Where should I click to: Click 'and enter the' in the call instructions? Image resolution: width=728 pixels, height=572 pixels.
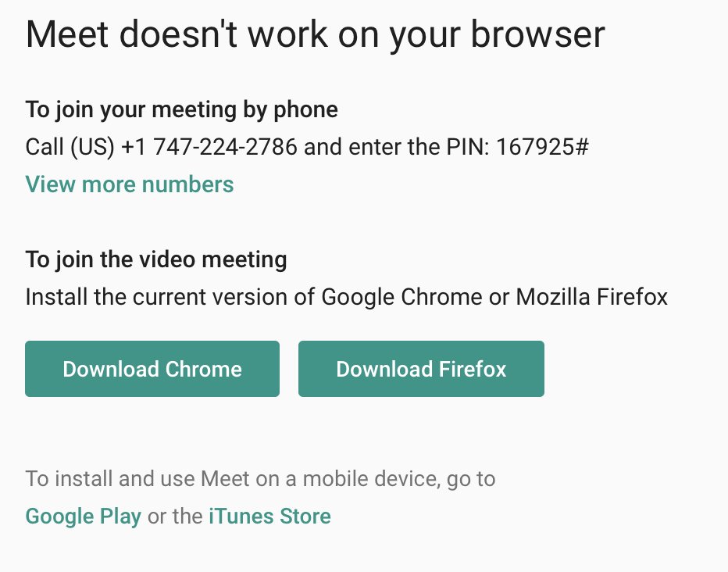(372, 147)
